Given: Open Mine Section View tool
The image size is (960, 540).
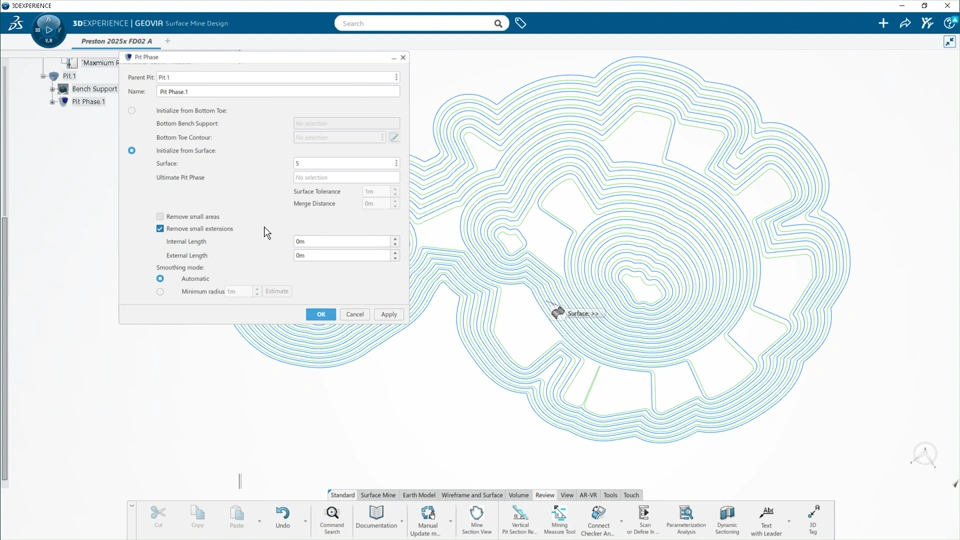Looking at the screenshot, I should [x=476, y=520].
